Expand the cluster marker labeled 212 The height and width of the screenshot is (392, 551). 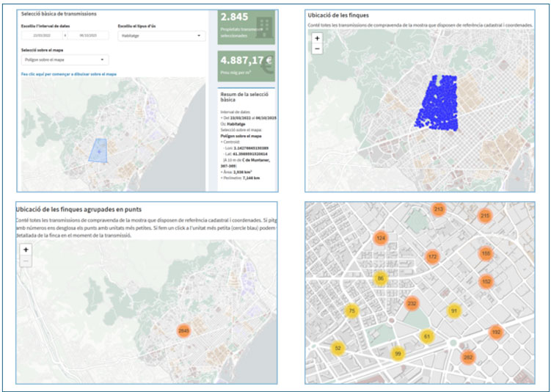point(438,210)
